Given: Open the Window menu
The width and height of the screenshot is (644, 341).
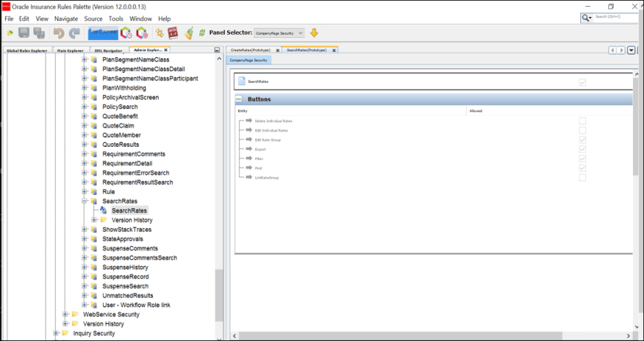Looking at the screenshot, I should [x=141, y=19].
